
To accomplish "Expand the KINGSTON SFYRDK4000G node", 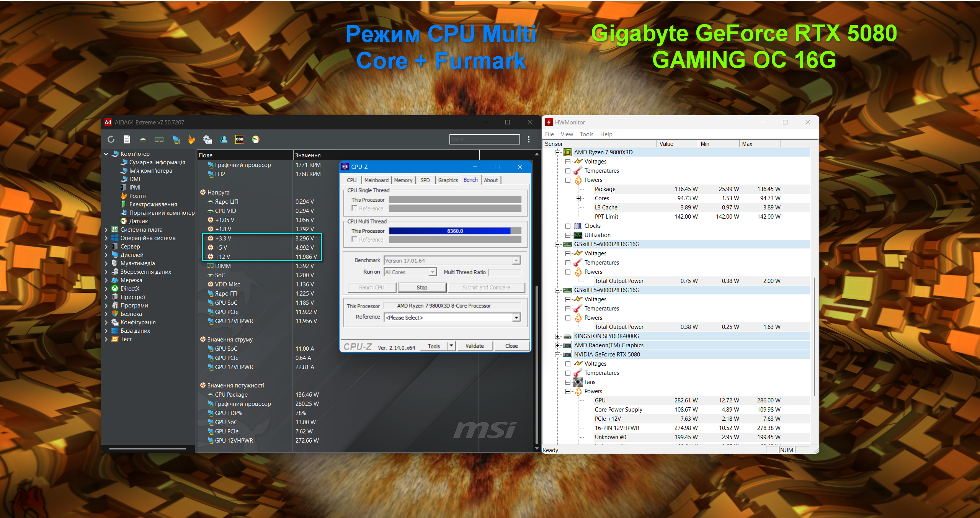I will pos(558,336).
